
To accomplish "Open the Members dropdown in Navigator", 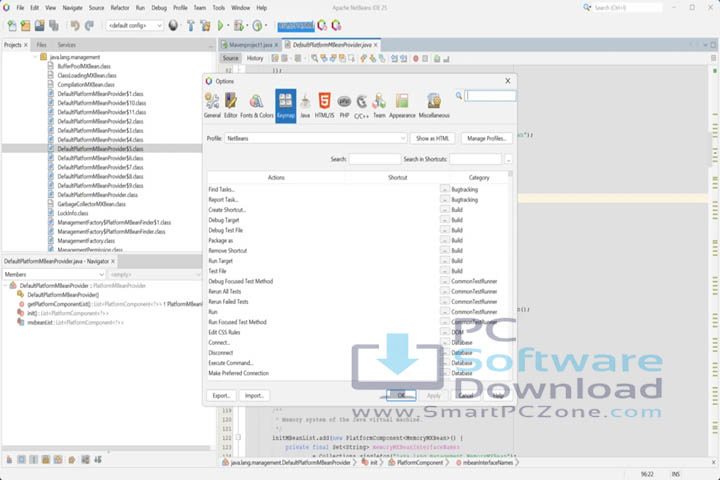I will point(54,274).
